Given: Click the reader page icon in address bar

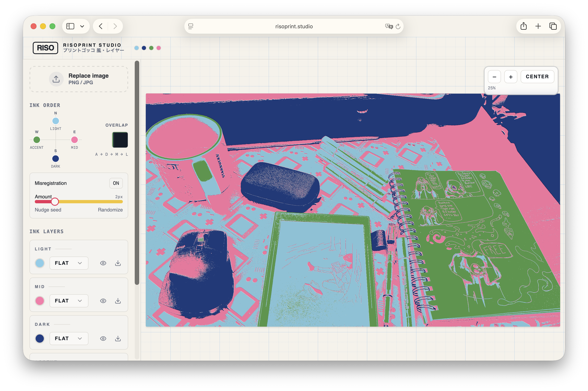Looking at the screenshot, I should 191,26.
